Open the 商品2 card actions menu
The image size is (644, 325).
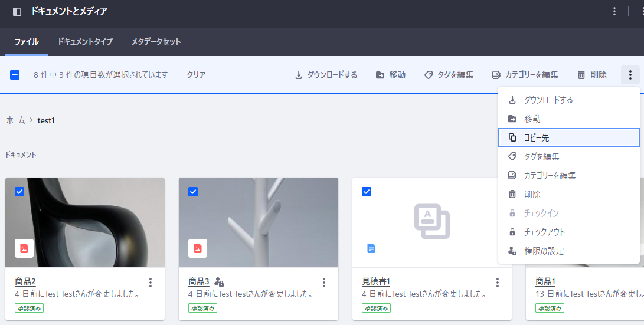pyautogui.click(x=151, y=283)
